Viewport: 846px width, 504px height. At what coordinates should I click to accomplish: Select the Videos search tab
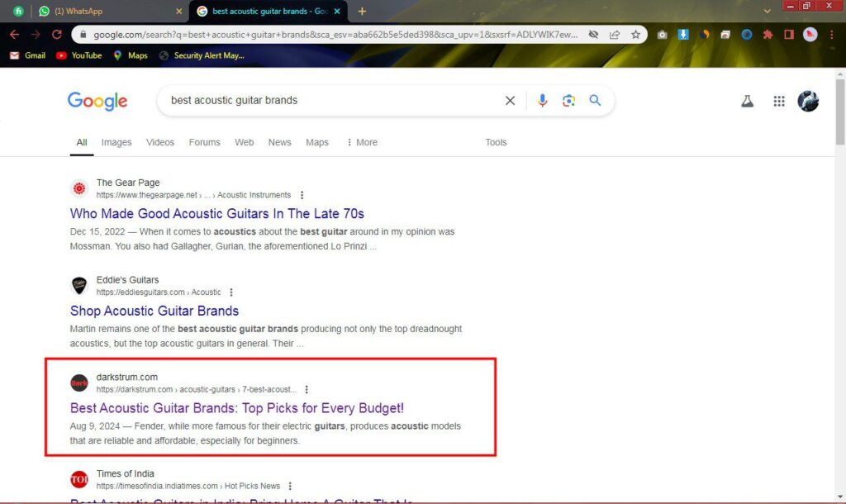[x=160, y=142]
